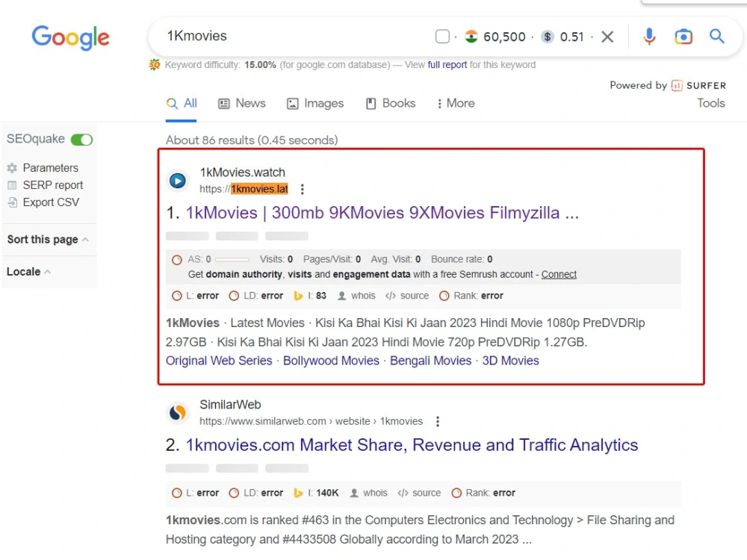Open the Tools option
The image size is (747, 560).
711,103
